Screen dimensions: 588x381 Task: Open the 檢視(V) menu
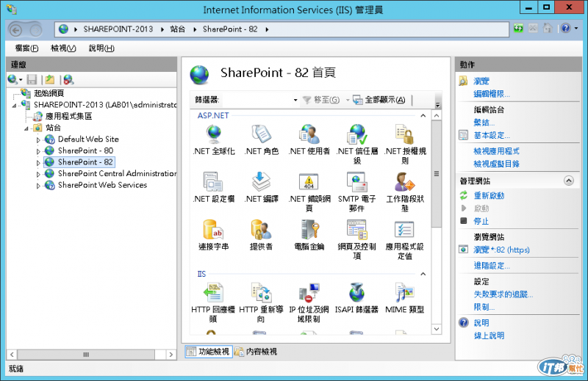click(x=63, y=48)
